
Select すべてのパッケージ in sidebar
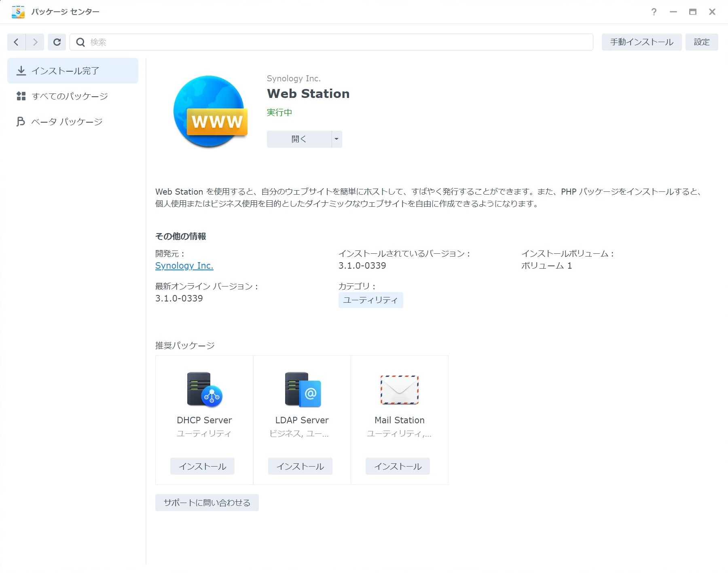click(x=70, y=96)
